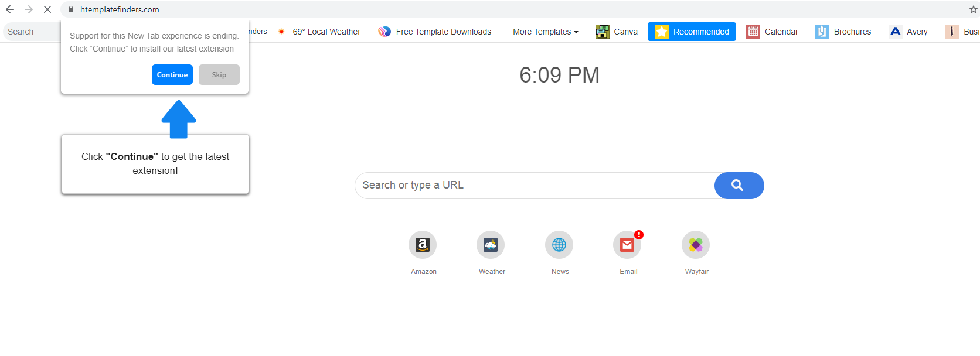Viewport: 980px width, 356px height.
Task: Open the News globe shortcut icon
Action: click(x=559, y=245)
